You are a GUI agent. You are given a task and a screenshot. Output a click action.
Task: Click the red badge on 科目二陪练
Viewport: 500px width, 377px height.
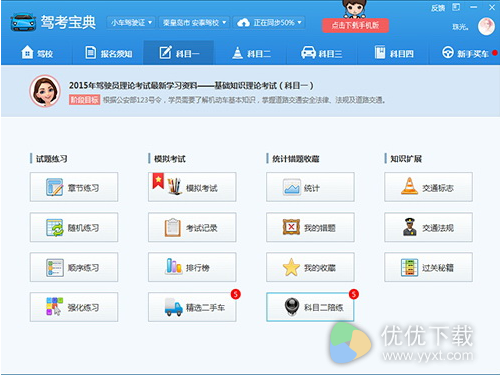click(354, 294)
